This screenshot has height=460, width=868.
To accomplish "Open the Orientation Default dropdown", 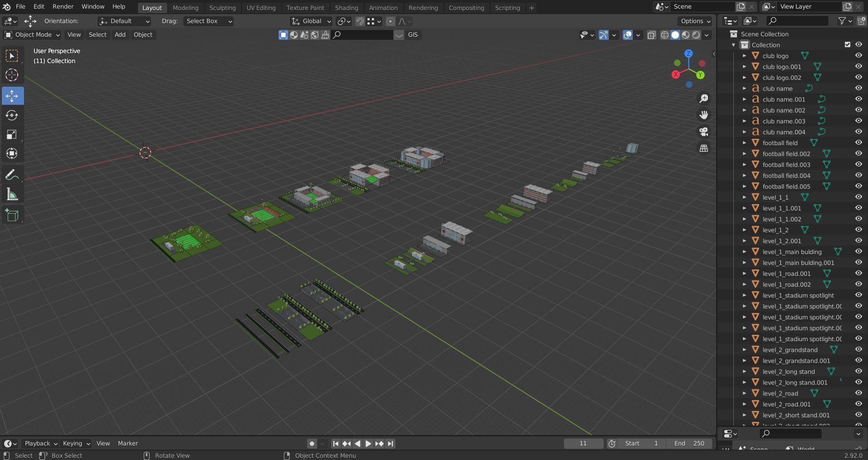I will [x=124, y=21].
